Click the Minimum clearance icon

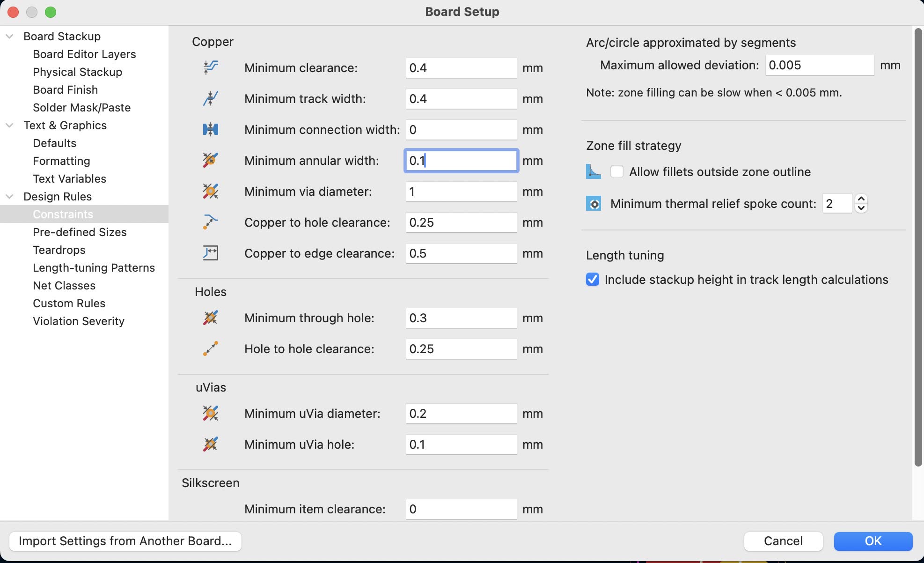[211, 67]
